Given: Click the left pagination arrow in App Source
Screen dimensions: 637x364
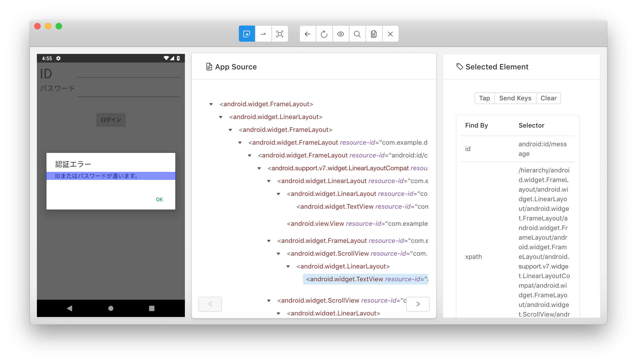Looking at the screenshot, I should coord(210,304).
